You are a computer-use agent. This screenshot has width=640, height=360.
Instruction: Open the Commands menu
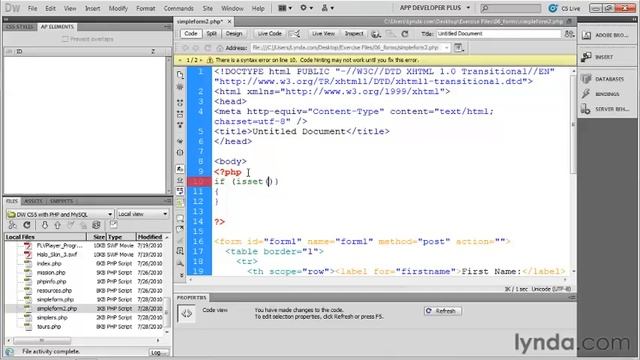(179, 8)
